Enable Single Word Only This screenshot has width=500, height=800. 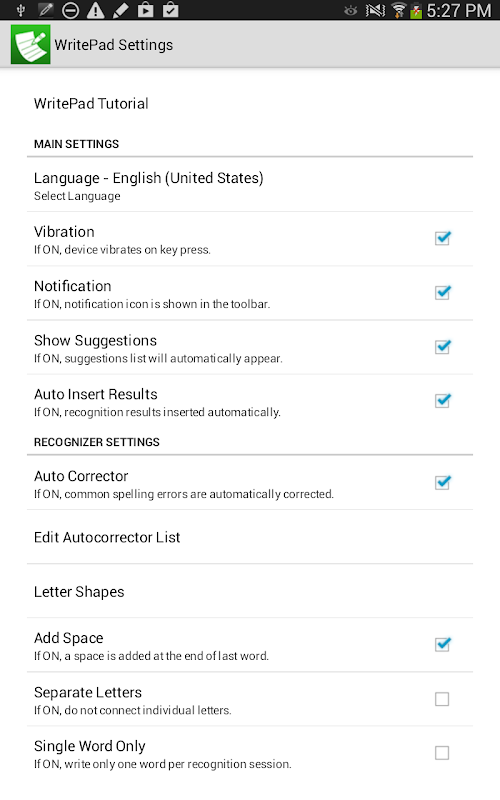[442, 753]
